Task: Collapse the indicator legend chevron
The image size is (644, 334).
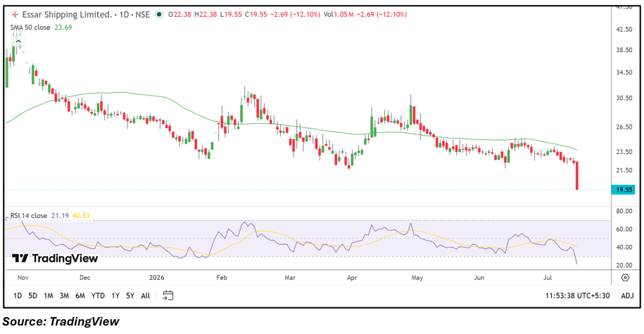Action: tap(18, 41)
